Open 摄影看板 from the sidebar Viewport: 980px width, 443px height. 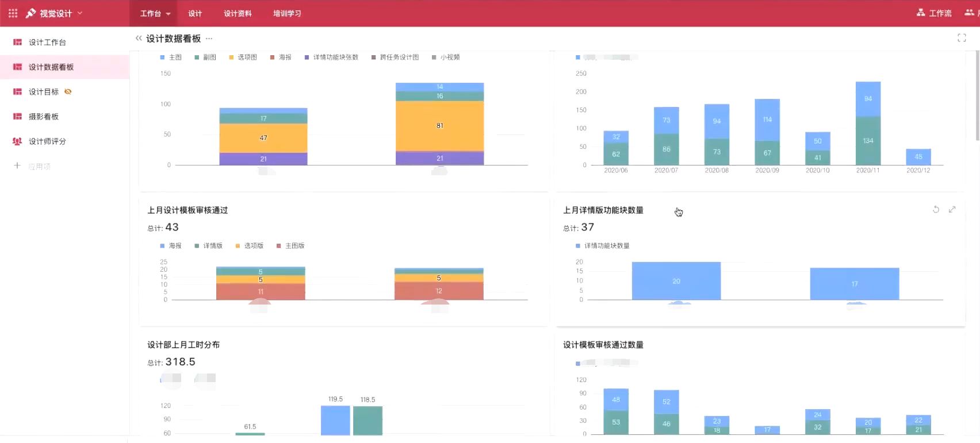pyautogui.click(x=44, y=117)
